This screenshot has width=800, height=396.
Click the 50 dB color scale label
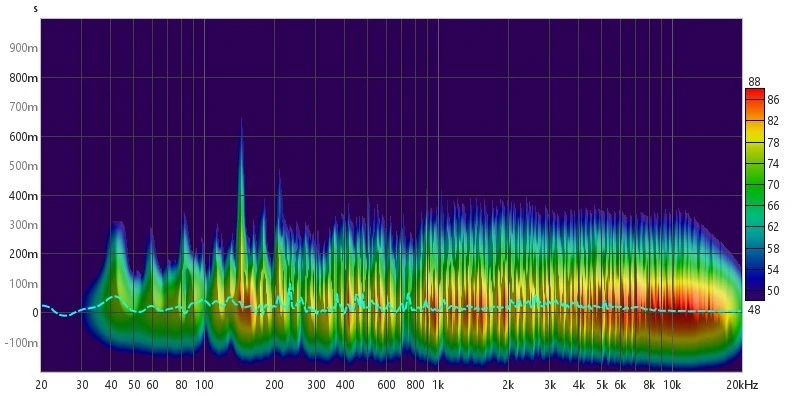pyautogui.click(x=773, y=291)
